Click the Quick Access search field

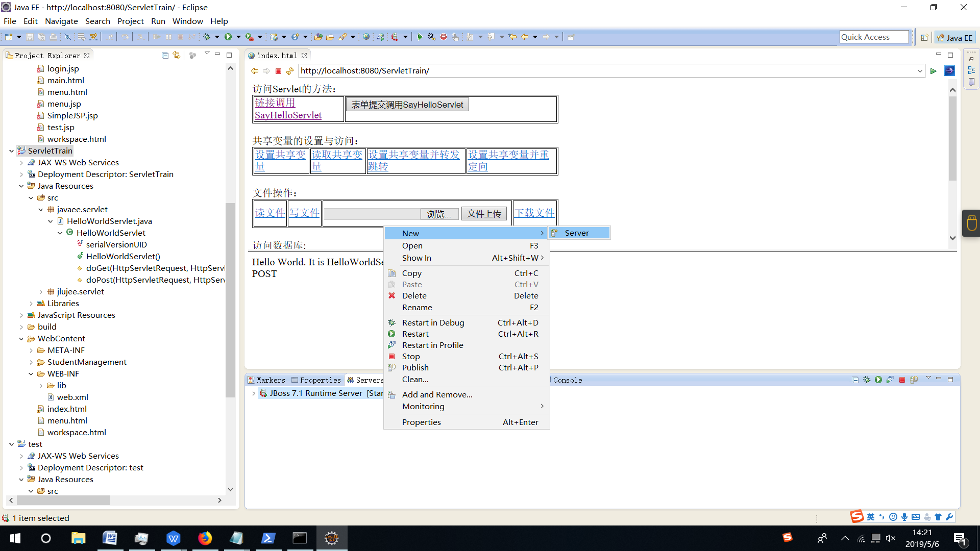click(874, 37)
